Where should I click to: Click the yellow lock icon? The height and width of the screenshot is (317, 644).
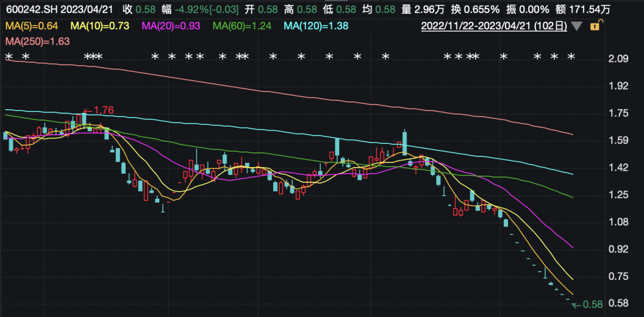click(x=595, y=26)
